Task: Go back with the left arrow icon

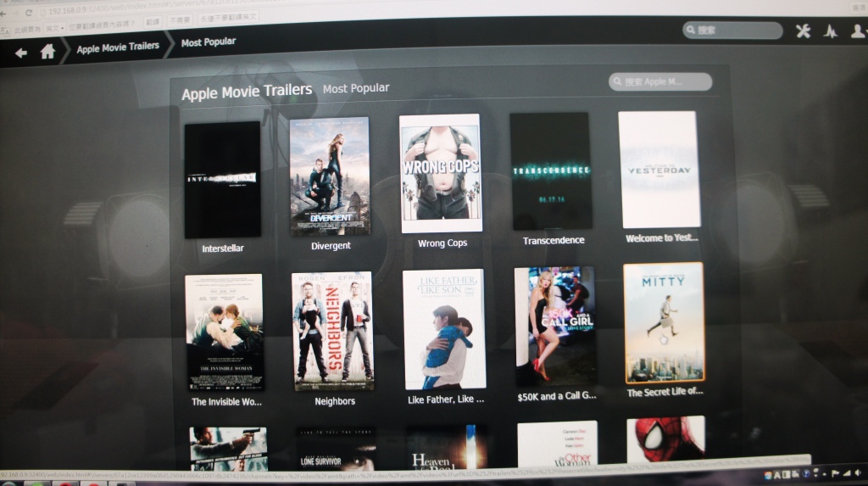Action: tap(21, 53)
